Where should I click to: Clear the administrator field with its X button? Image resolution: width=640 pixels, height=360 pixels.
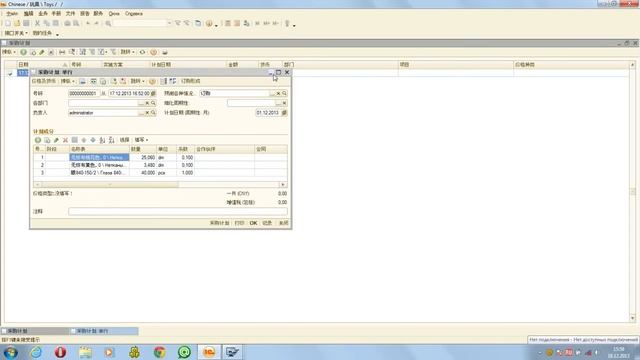click(147, 113)
